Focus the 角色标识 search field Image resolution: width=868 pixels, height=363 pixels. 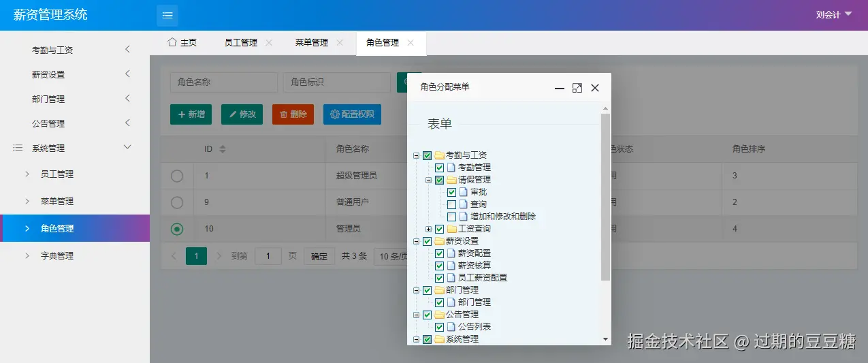[x=337, y=82]
